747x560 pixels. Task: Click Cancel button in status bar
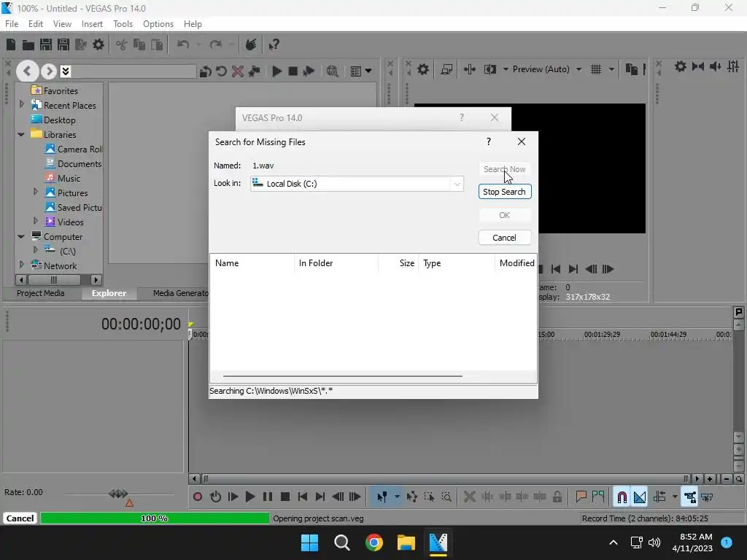coord(20,518)
